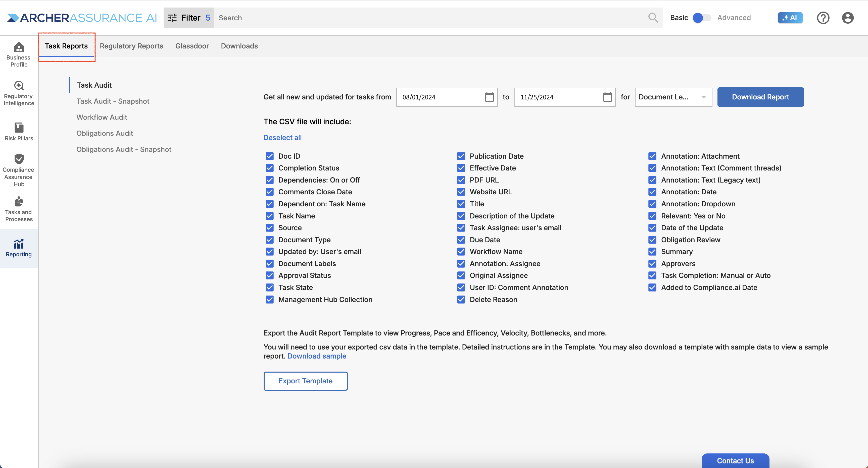This screenshot has height=468, width=868.
Task: Select Obligations Audit report
Action: point(105,133)
